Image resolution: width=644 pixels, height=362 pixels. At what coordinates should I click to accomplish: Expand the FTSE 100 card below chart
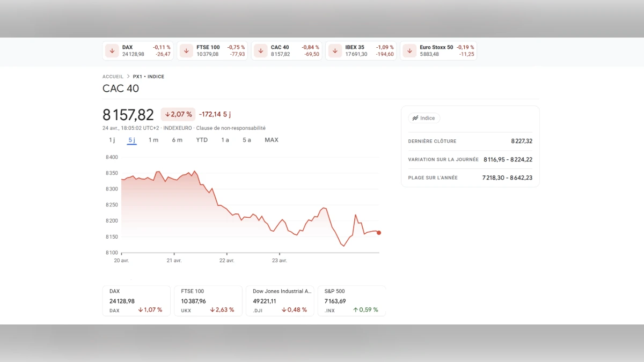[x=208, y=300]
